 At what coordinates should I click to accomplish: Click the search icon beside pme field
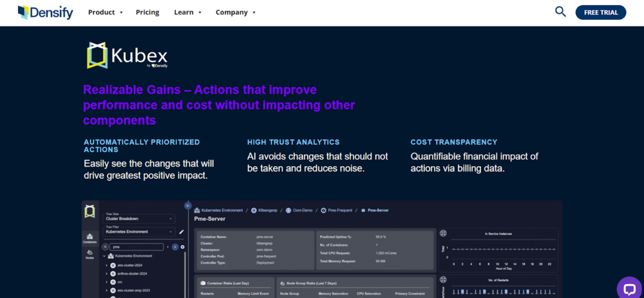click(105, 247)
